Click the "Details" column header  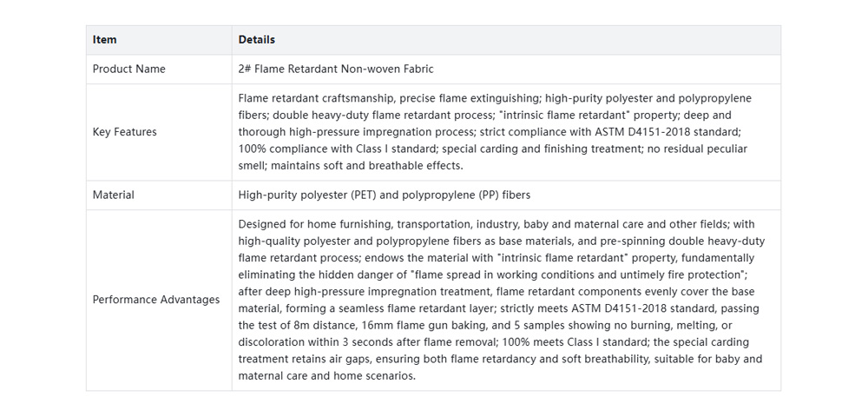[257, 40]
